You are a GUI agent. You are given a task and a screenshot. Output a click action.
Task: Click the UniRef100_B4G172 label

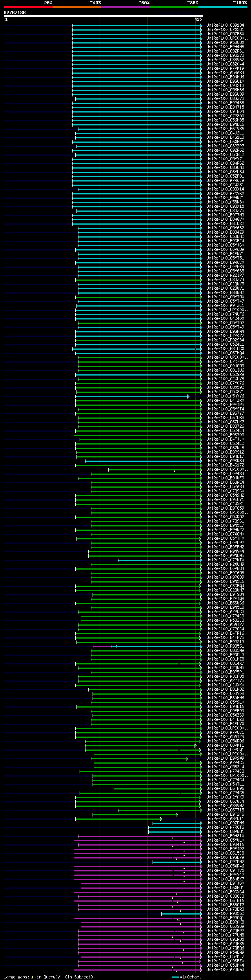tap(225, 465)
